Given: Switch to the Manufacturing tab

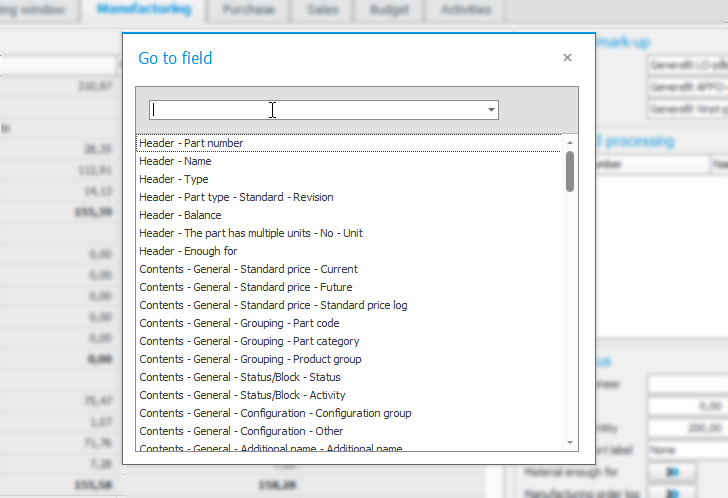Looking at the screenshot, I should [x=144, y=10].
